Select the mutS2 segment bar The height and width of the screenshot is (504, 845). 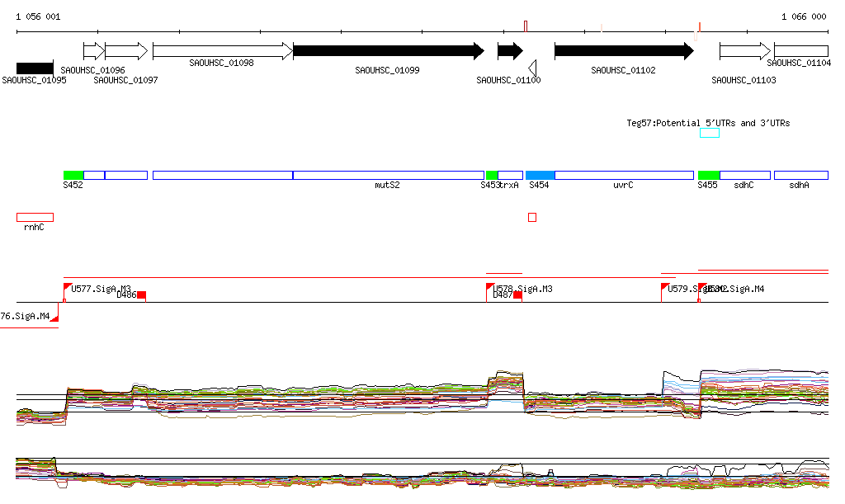click(x=388, y=175)
